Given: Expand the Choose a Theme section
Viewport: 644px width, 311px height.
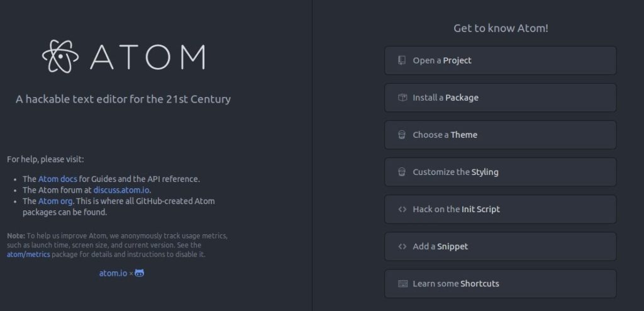Looking at the screenshot, I should [500, 135].
